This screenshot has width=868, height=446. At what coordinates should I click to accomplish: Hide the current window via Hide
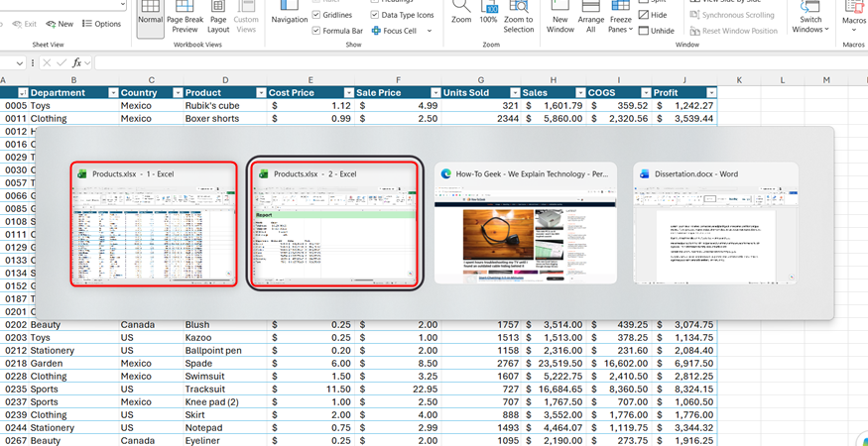(653, 15)
